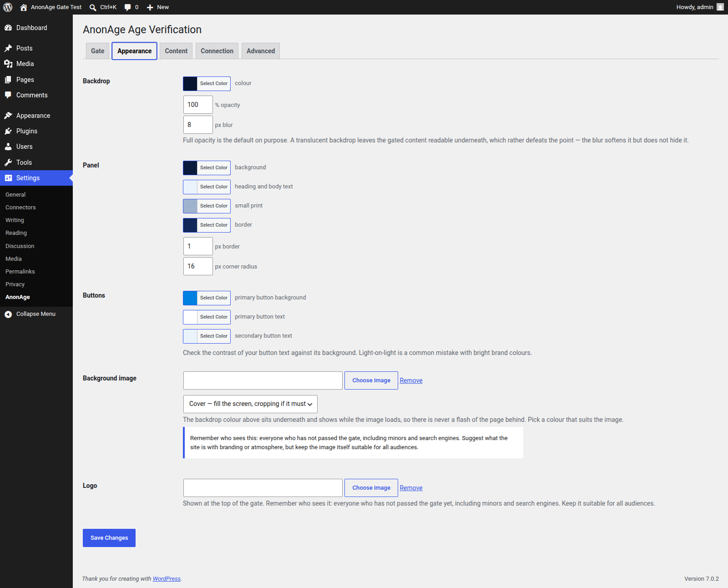Open secondary button text colour picker
This screenshot has height=588, width=728.
(207, 336)
